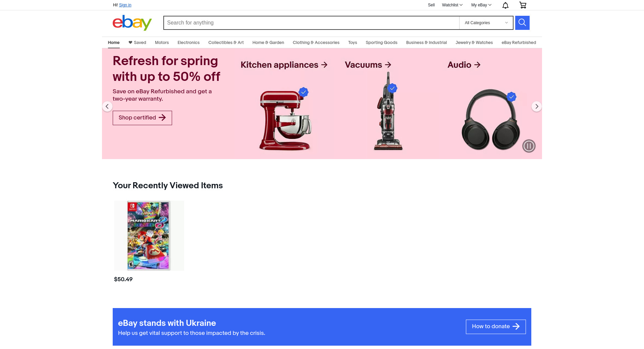Viewport: 644px width, 349px height.
Task: Click the eBay logo
Action: point(132,23)
